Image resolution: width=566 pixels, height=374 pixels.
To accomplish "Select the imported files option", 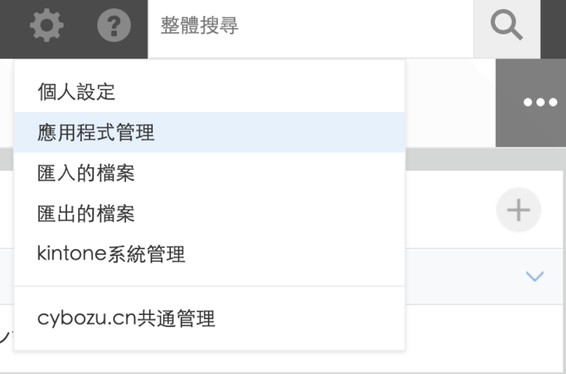I will click(x=209, y=173).
